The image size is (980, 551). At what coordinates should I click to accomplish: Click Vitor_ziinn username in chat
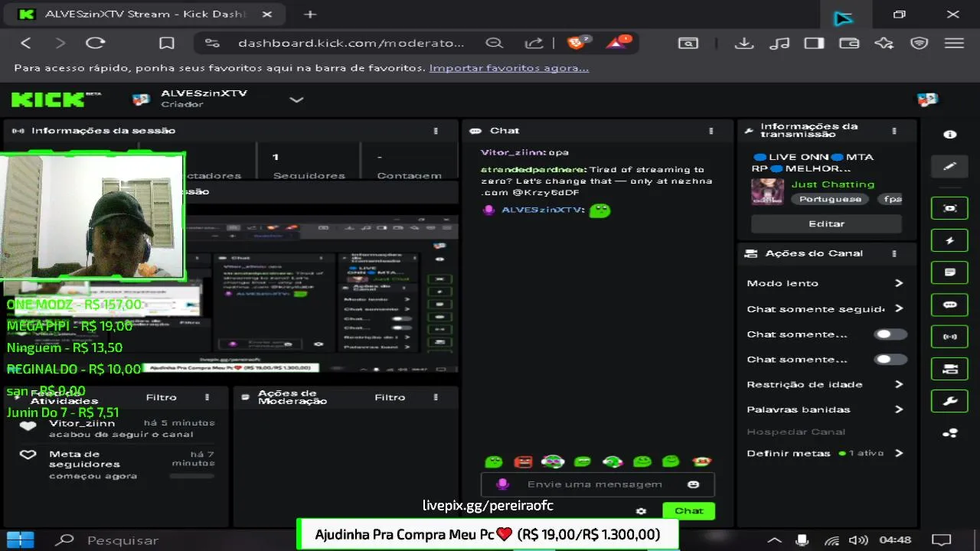[x=513, y=152]
